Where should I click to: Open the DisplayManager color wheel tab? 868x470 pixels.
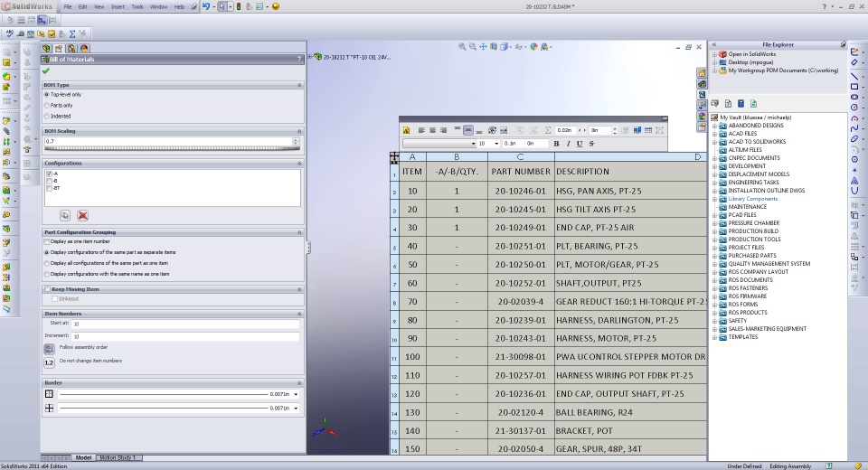point(83,49)
